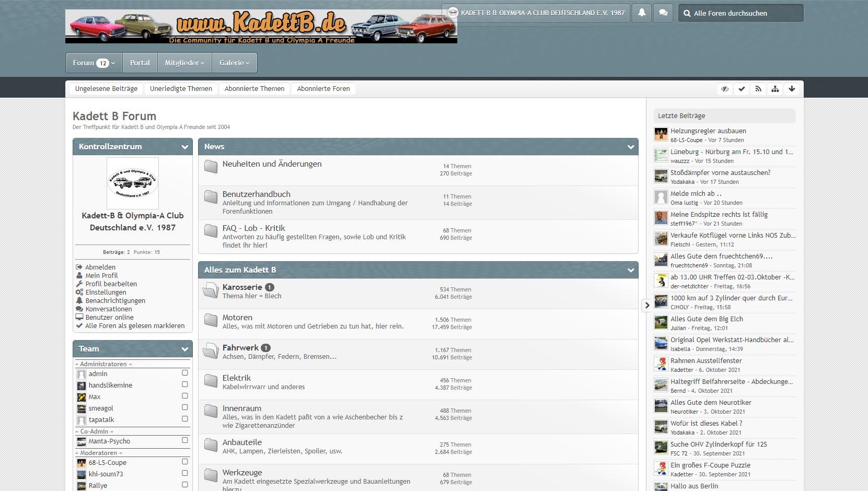Click the Abmelden logout link

100,267
